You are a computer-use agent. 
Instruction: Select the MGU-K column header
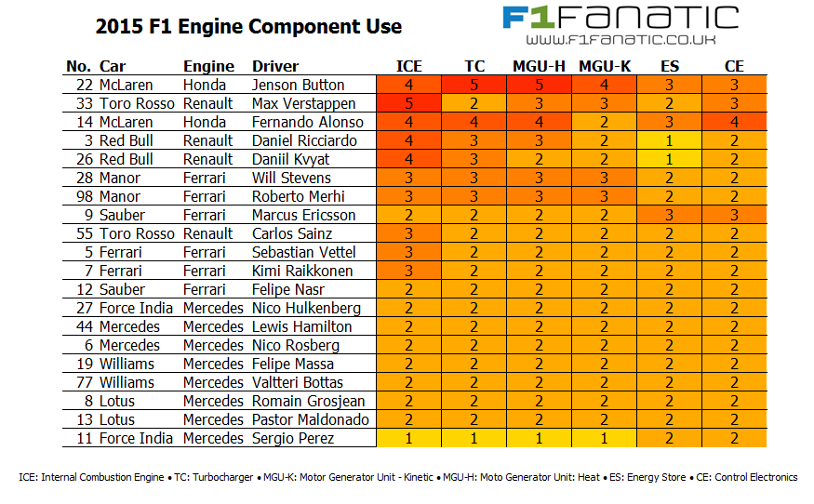coord(605,66)
